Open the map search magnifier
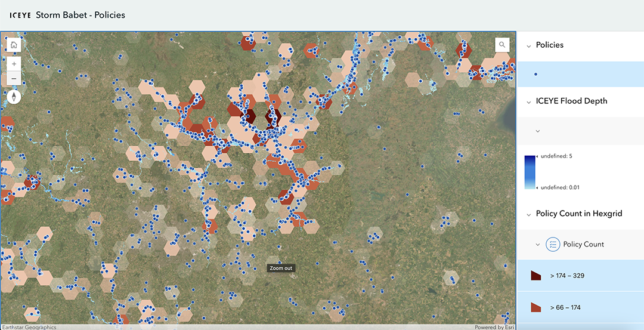Viewport: 644px width, 330px height. pyautogui.click(x=502, y=45)
